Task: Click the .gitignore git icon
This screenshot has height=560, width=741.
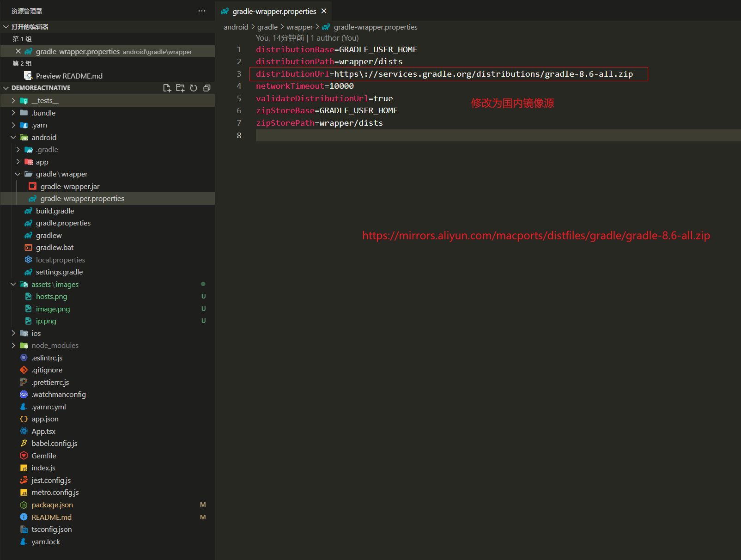Action: (24, 370)
